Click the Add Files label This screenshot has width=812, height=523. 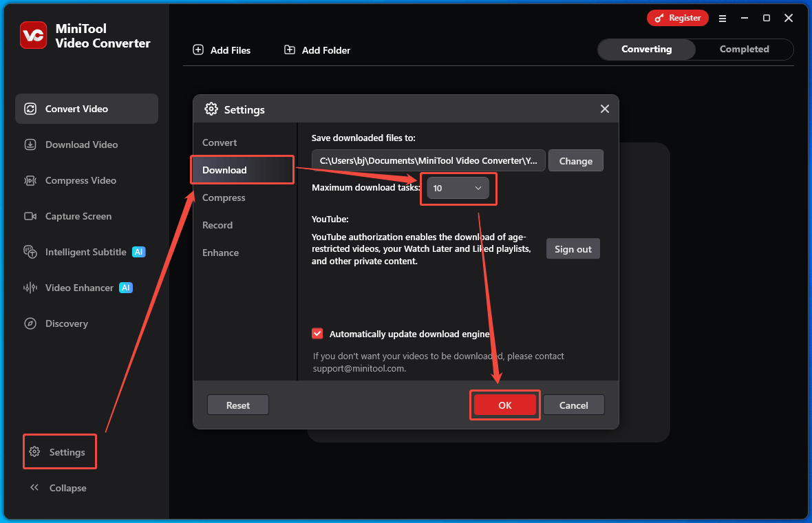tap(231, 50)
